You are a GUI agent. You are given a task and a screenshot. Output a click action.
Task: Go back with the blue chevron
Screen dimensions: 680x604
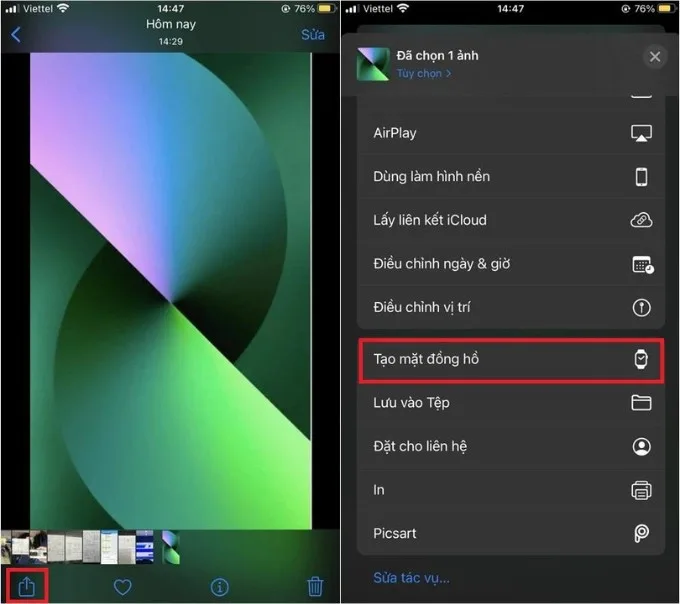[x=16, y=34]
